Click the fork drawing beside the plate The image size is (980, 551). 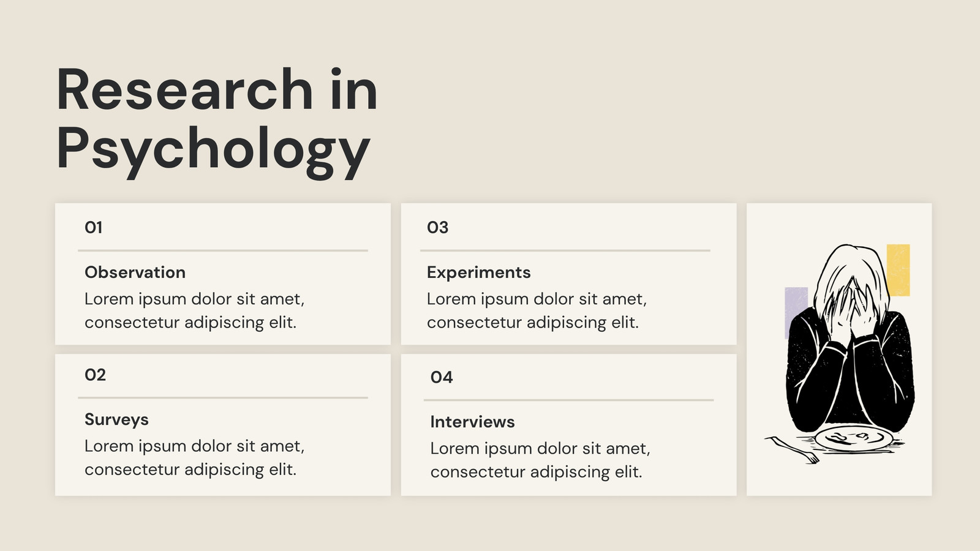[791, 449]
